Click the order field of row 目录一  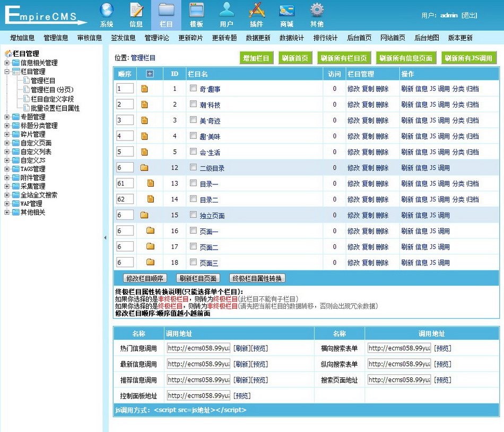[125, 183]
